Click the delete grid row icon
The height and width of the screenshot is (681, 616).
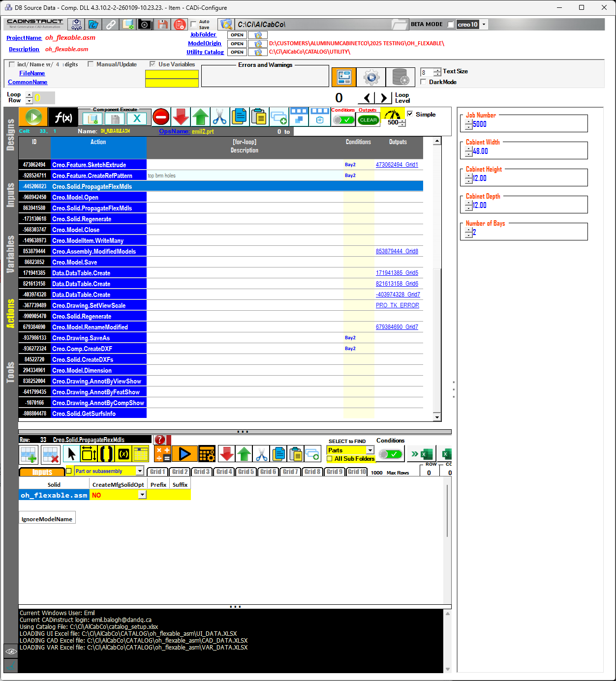(51, 454)
